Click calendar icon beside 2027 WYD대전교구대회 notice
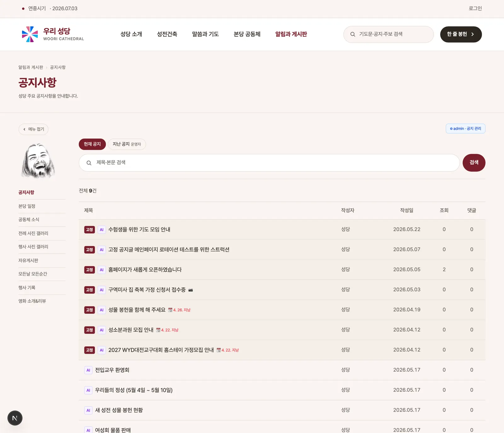The image size is (504, 433). [219, 350]
